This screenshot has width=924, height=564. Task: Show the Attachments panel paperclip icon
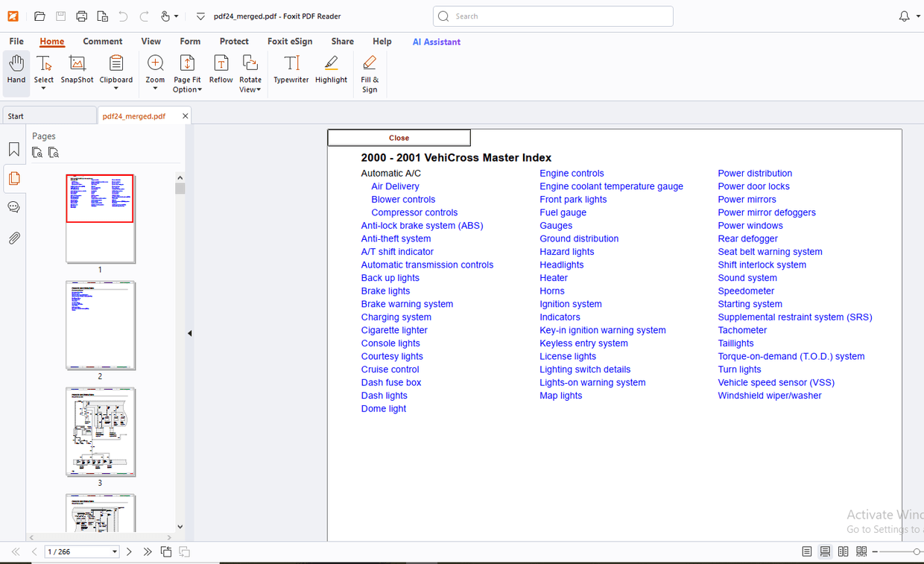[14, 238]
